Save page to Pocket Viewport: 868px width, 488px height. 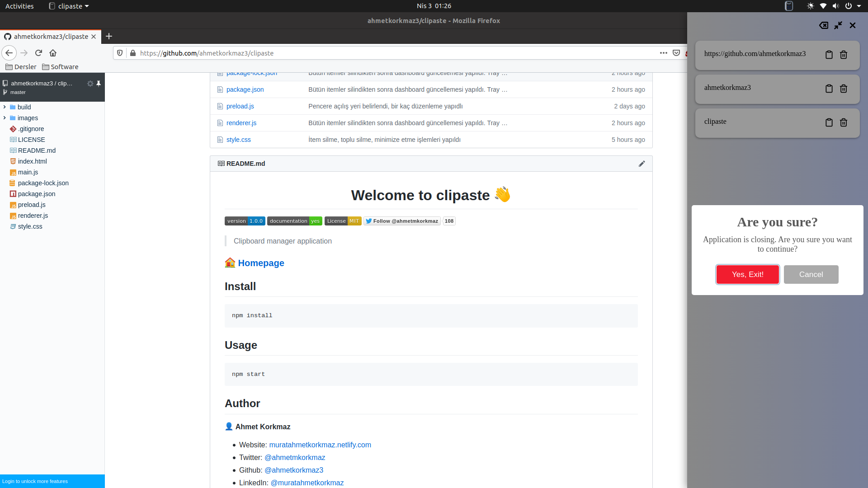676,53
